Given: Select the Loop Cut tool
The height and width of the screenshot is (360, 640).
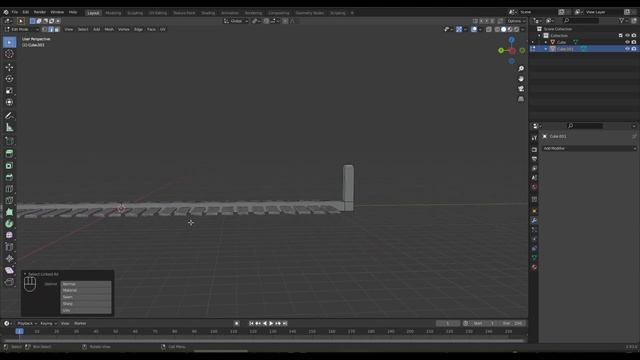Looking at the screenshot, I should pyautogui.click(x=9, y=189).
